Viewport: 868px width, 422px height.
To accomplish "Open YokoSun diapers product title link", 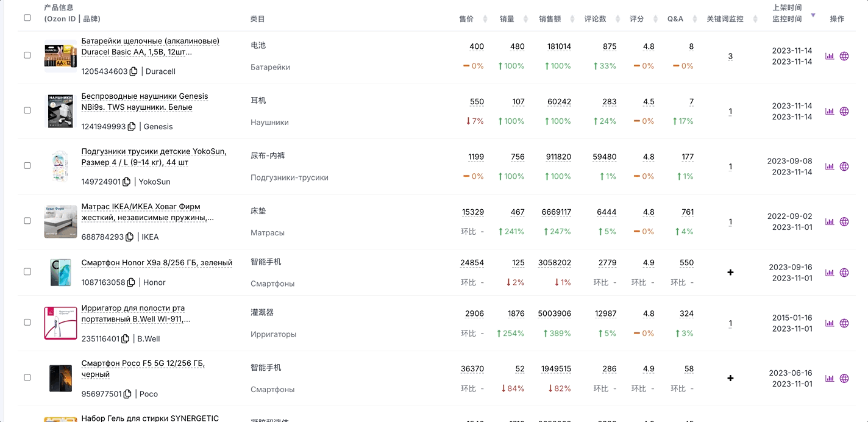I will pyautogui.click(x=154, y=157).
